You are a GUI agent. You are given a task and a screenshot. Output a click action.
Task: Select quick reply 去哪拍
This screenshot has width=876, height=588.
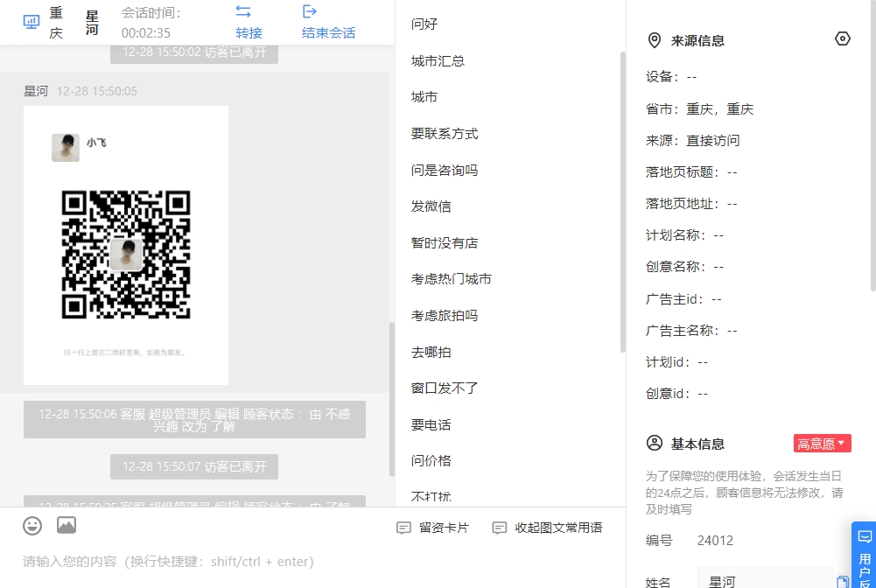click(x=431, y=353)
